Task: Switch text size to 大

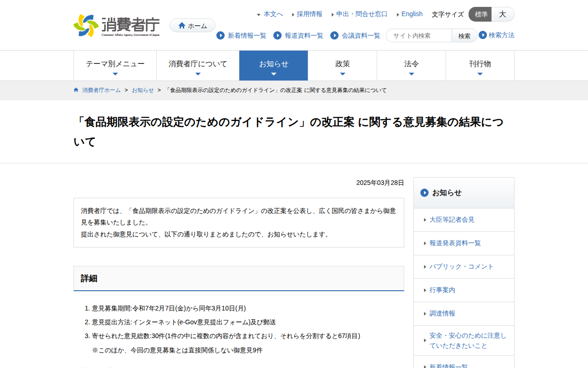Action: tap(503, 14)
